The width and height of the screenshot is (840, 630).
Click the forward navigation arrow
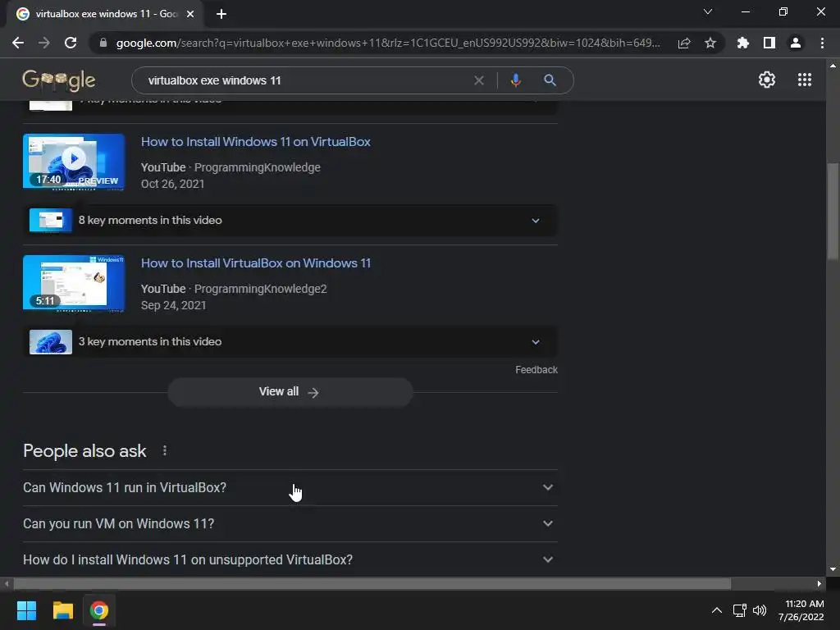[44, 43]
